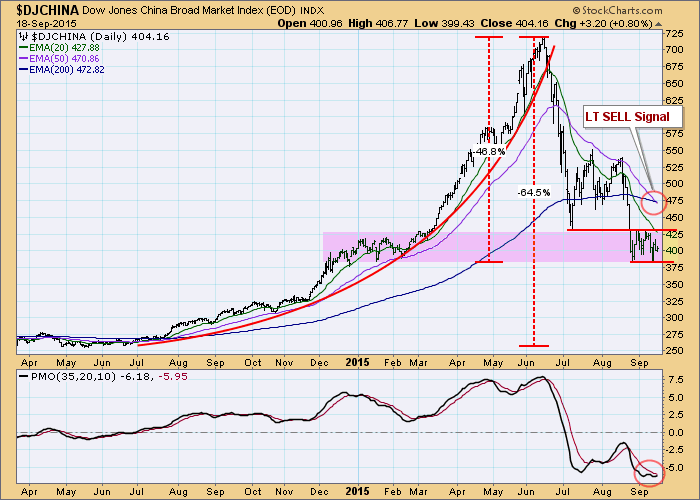700x500 pixels.
Task: Click the 2015 year label under PMO panel
Action: 357,492
